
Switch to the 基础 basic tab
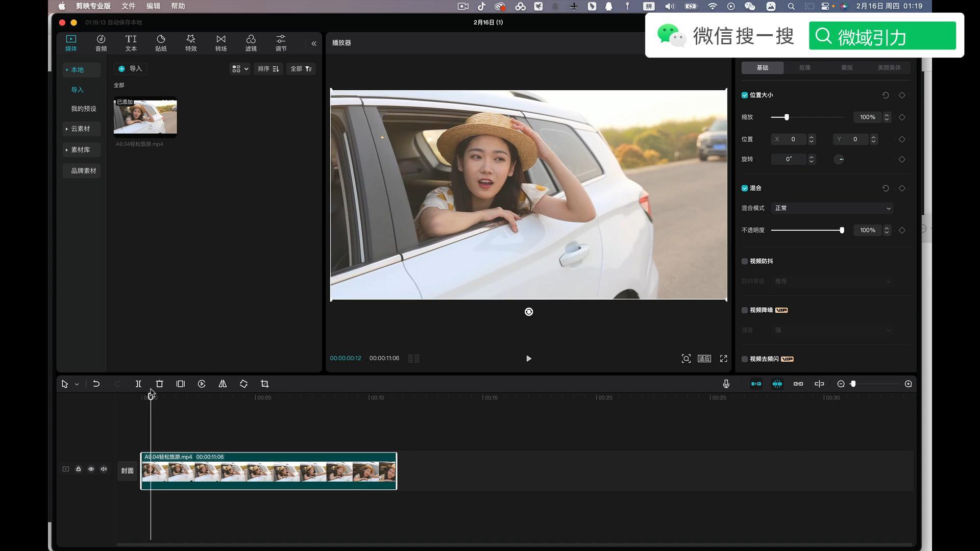(762, 67)
